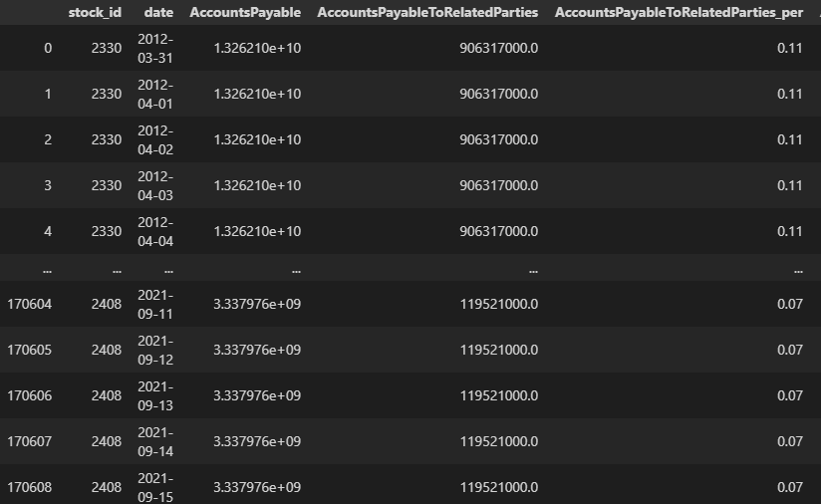
Task: Select row index 170608
Action: point(29,487)
